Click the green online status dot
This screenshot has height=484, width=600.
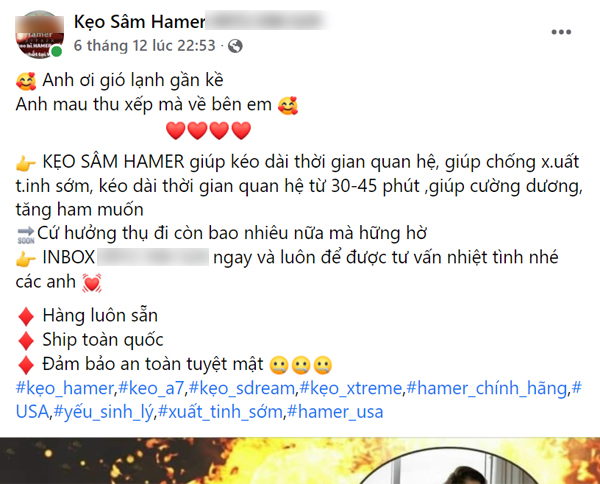point(57,51)
